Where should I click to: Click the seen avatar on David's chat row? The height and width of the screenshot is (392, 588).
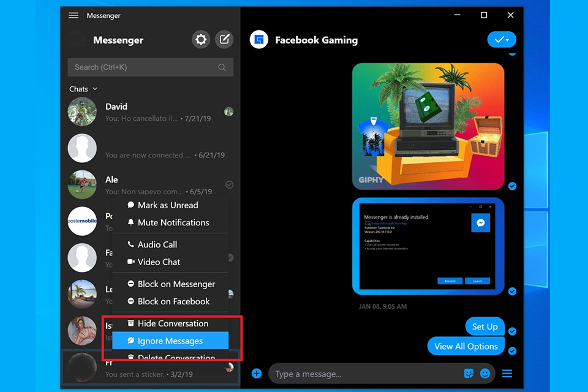tap(228, 111)
